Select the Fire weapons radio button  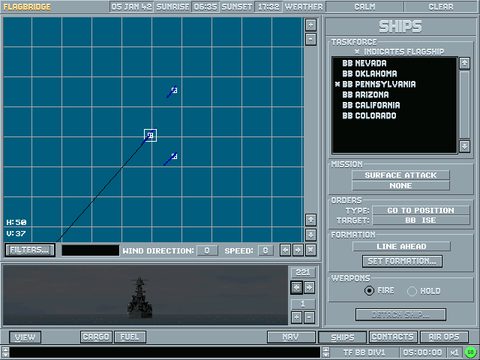[x=369, y=291]
